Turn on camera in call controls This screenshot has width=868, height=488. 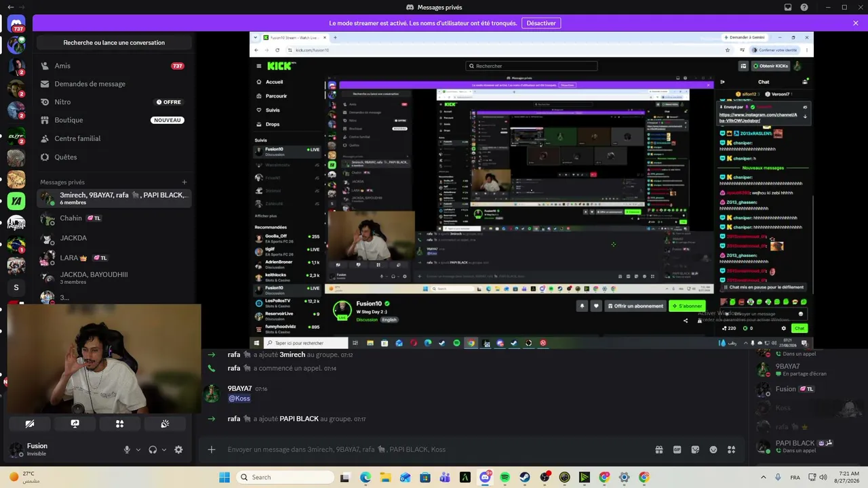tap(30, 424)
